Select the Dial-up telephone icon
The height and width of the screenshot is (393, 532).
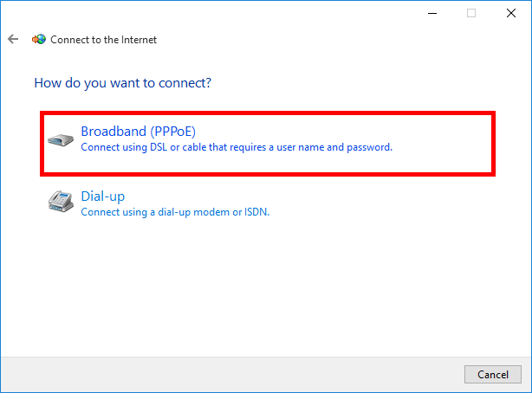61,203
